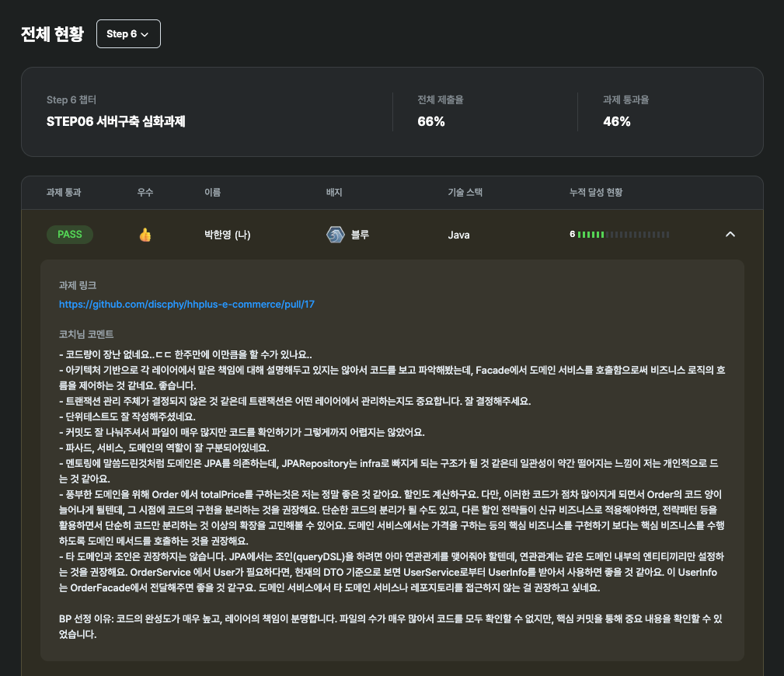Click the cumulative progress bar showing 6
The image size is (784, 676).
(619, 235)
